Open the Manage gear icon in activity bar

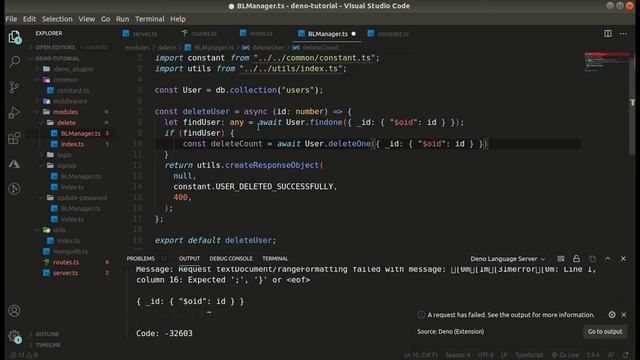(14, 336)
